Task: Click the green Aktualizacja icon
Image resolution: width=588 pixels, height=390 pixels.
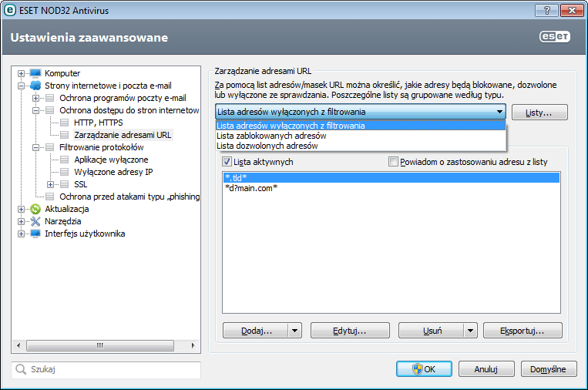Action: pyautogui.click(x=35, y=209)
